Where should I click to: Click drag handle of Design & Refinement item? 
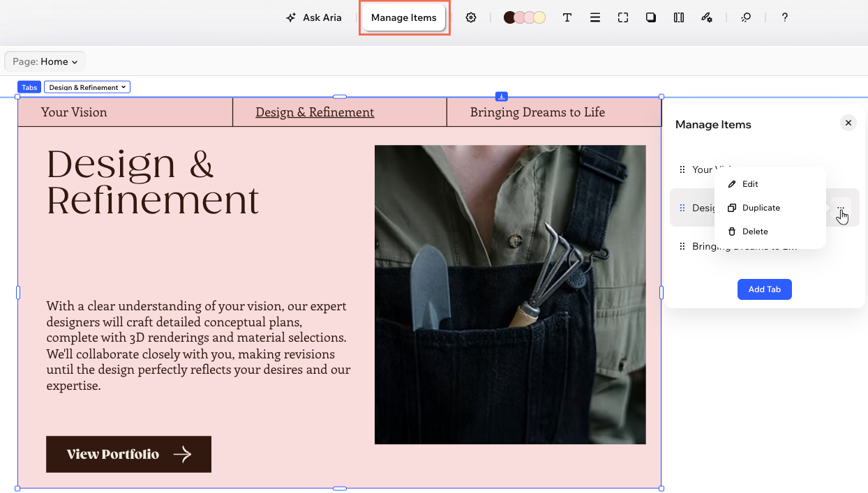[682, 208]
